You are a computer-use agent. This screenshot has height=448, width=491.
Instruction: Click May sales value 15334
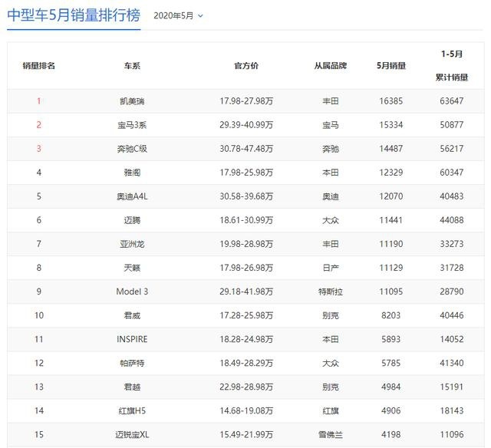[391, 125]
